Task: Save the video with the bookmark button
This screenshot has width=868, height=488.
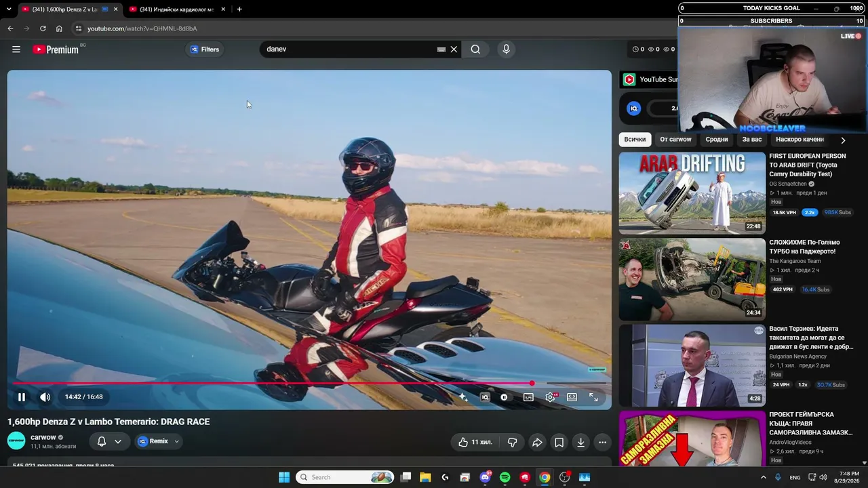Action: (x=559, y=443)
